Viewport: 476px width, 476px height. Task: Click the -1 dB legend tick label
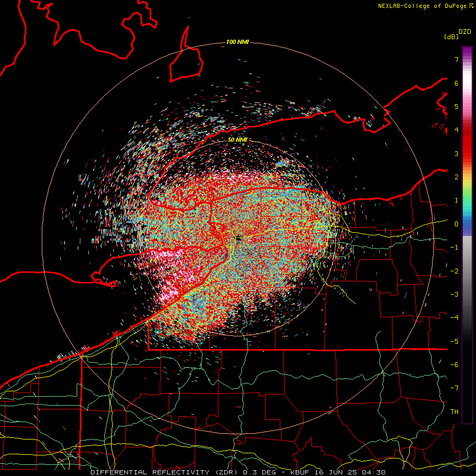coord(454,248)
